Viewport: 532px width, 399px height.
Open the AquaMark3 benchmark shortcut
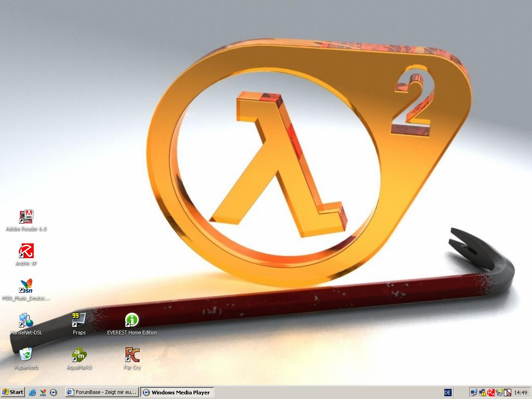[x=79, y=358]
